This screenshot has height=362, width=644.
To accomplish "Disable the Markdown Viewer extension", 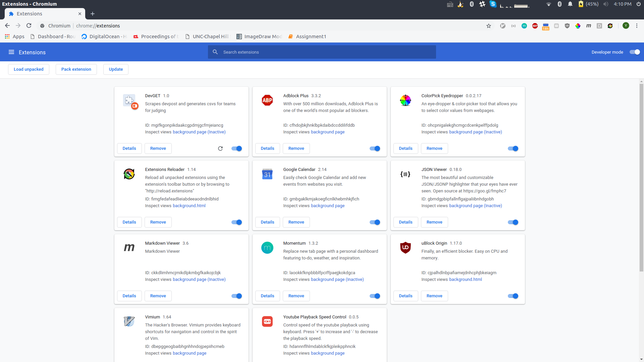I will (236, 296).
